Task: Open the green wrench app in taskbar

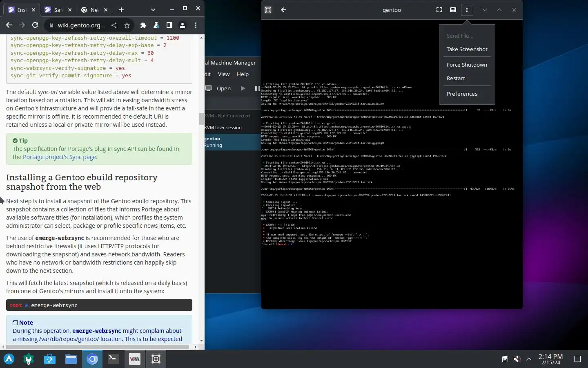Action: tap(29, 359)
